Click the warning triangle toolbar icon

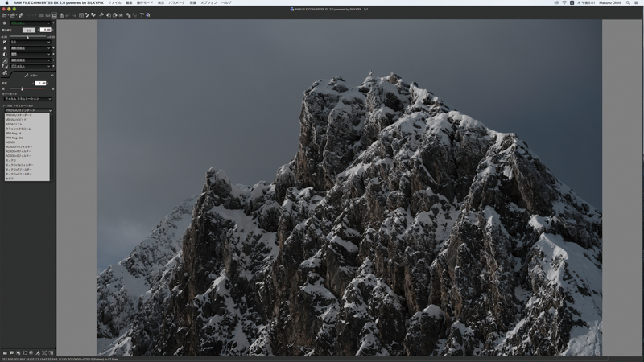(x=62, y=15)
